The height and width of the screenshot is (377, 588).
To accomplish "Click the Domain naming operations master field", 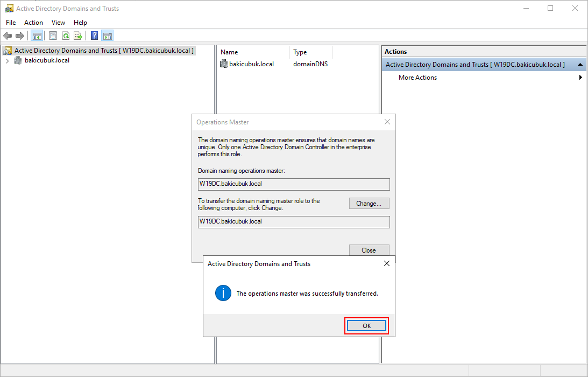I will point(294,184).
